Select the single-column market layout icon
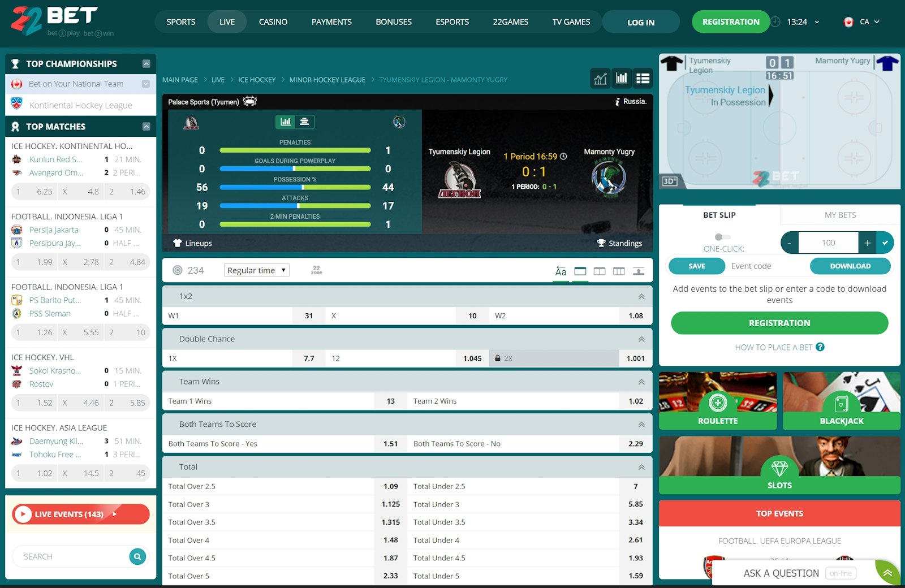The image size is (905, 588). click(580, 271)
